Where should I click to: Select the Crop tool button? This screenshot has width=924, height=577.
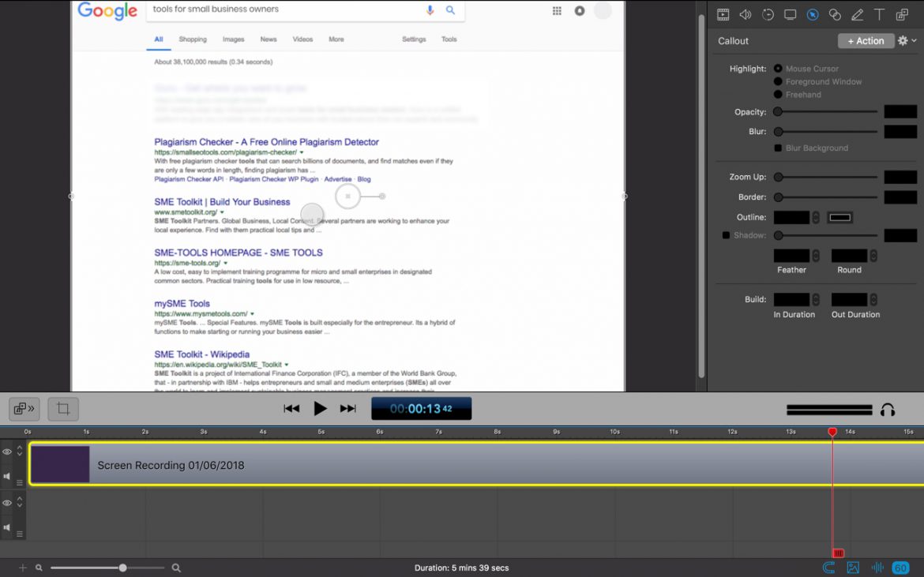point(63,409)
